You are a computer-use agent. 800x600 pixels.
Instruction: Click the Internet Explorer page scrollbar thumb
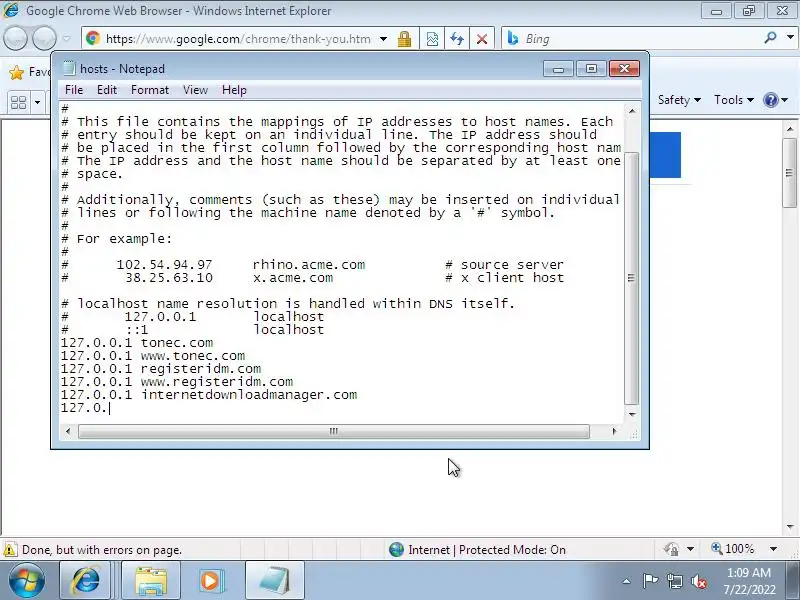790,172
